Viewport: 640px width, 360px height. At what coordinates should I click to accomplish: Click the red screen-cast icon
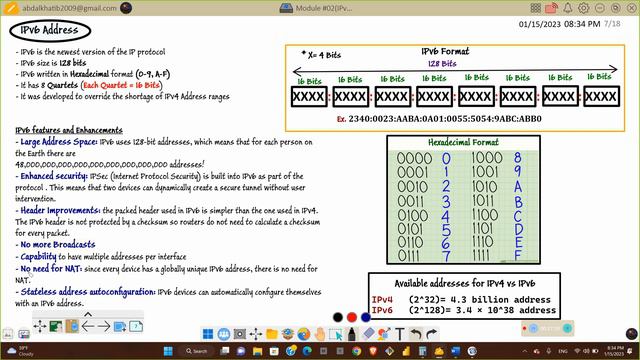click(x=551, y=8)
